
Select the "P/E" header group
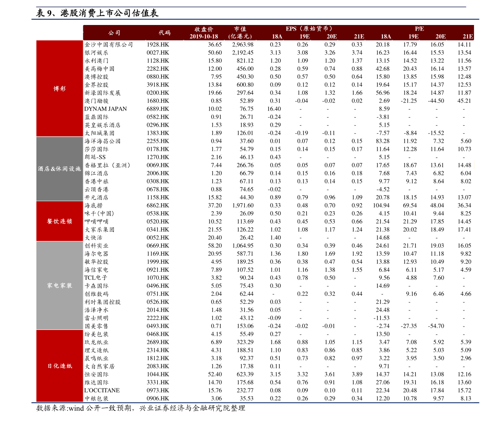(419, 29)
